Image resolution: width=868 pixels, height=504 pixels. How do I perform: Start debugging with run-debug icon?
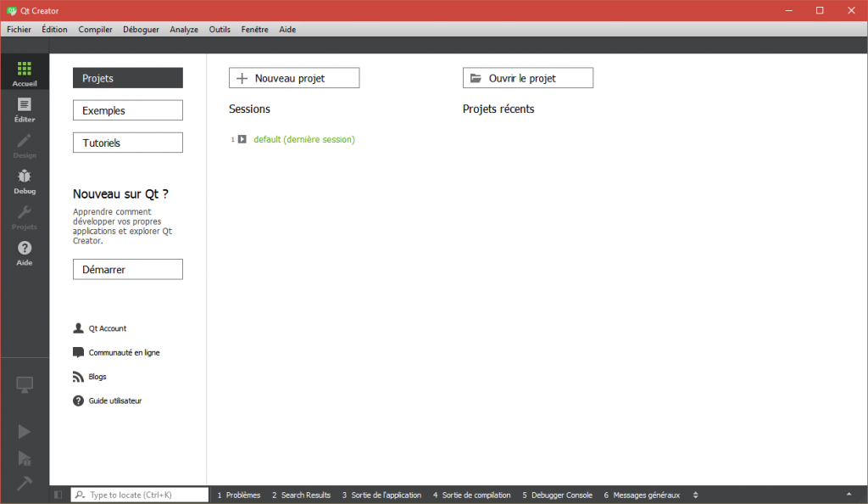[x=25, y=458]
